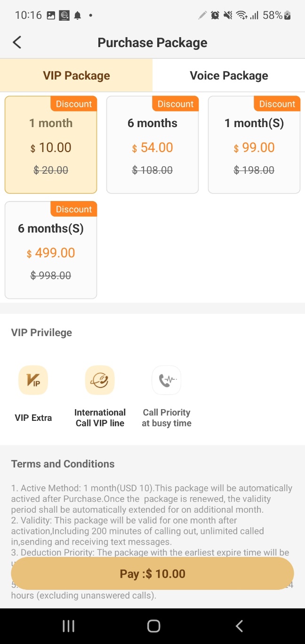Tap the notification bell in status bar
Viewport: 305px width, 644px height.
[78, 16]
